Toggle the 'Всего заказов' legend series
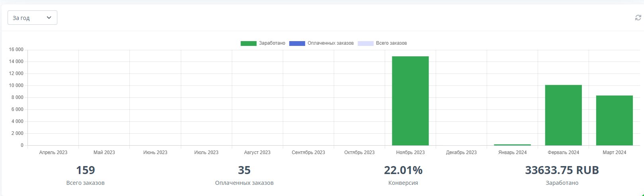Screen dimensions: 644x196 coord(391,43)
